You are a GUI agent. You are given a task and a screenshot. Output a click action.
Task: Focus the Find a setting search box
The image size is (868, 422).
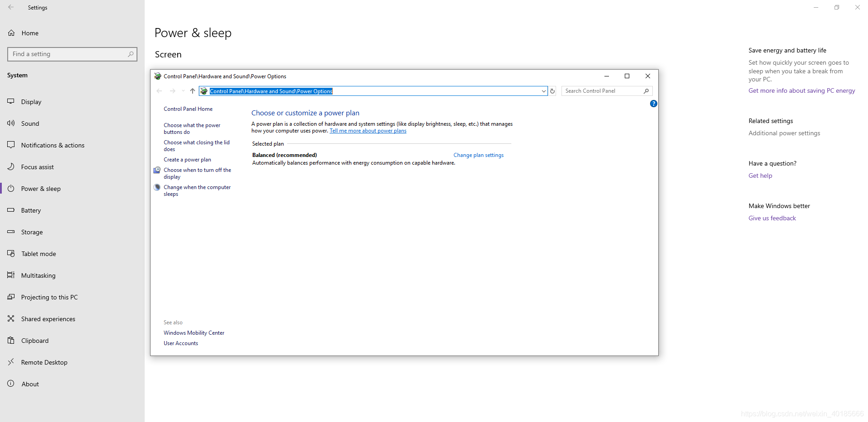72,54
